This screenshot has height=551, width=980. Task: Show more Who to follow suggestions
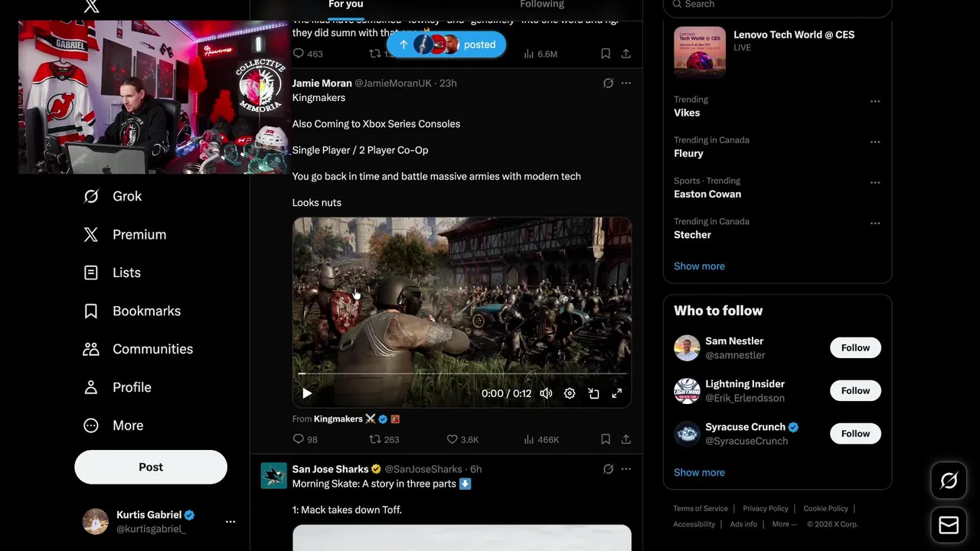tap(699, 472)
